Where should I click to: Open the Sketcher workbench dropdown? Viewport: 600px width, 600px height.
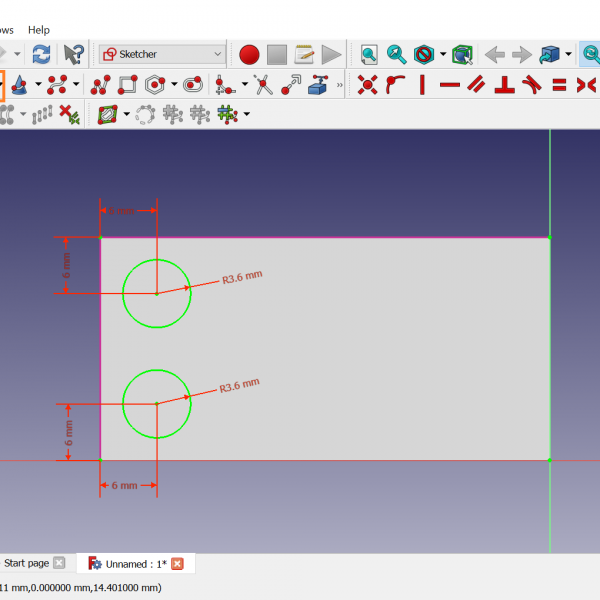click(163, 54)
